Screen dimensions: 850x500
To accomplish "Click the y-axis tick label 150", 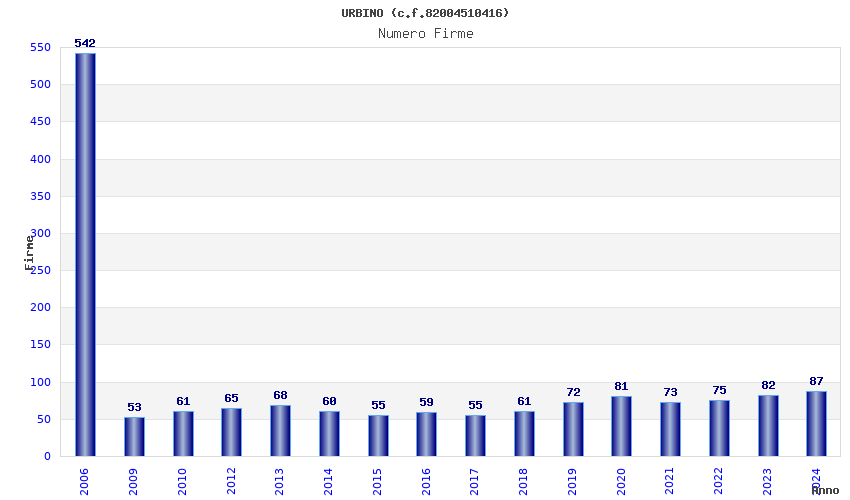I will (41, 344).
